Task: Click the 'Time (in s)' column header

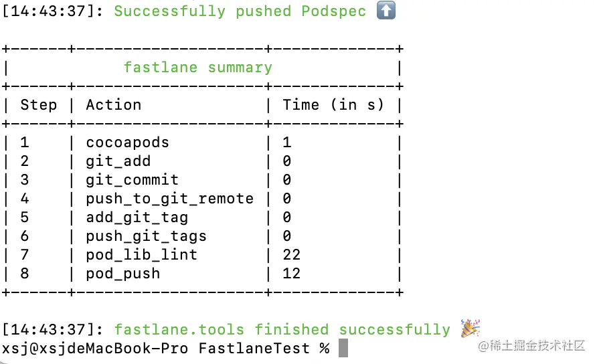Action: point(333,104)
